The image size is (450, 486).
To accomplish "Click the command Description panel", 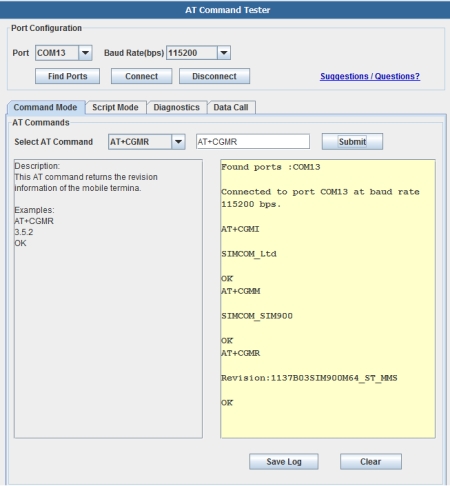I will (x=108, y=299).
